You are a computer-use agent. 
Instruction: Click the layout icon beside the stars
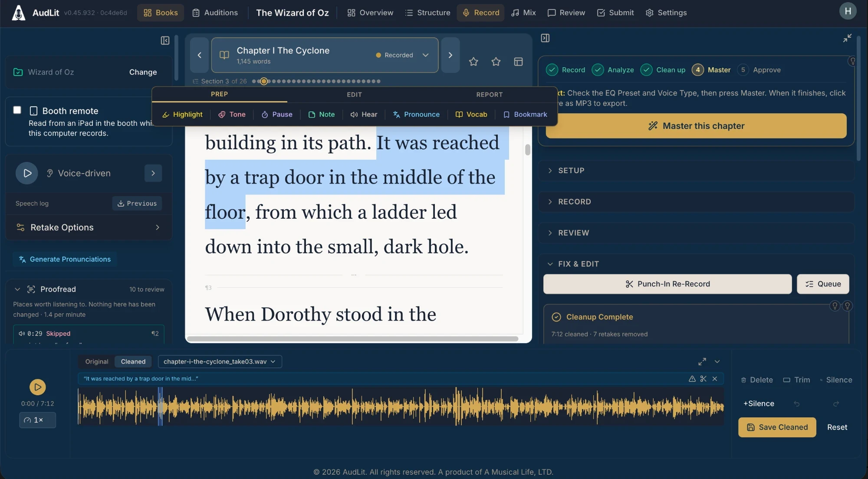tap(518, 62)
